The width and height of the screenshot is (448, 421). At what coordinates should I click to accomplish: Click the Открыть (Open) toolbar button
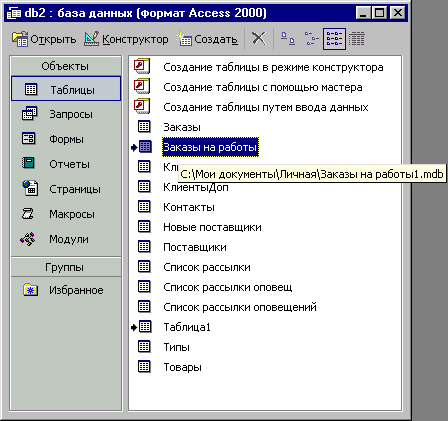44,39
